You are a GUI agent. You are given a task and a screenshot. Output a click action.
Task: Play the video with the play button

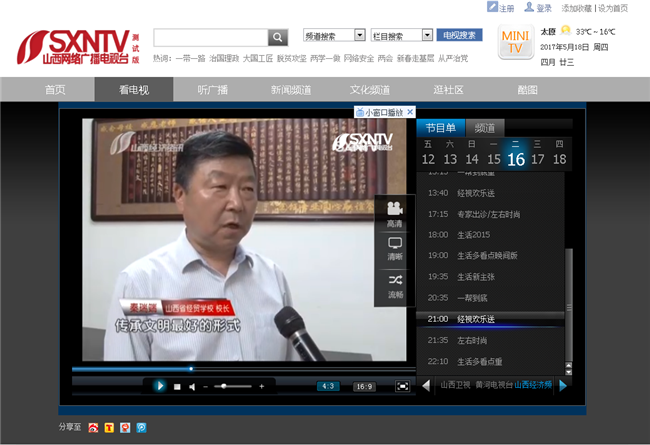click(160, 386)
